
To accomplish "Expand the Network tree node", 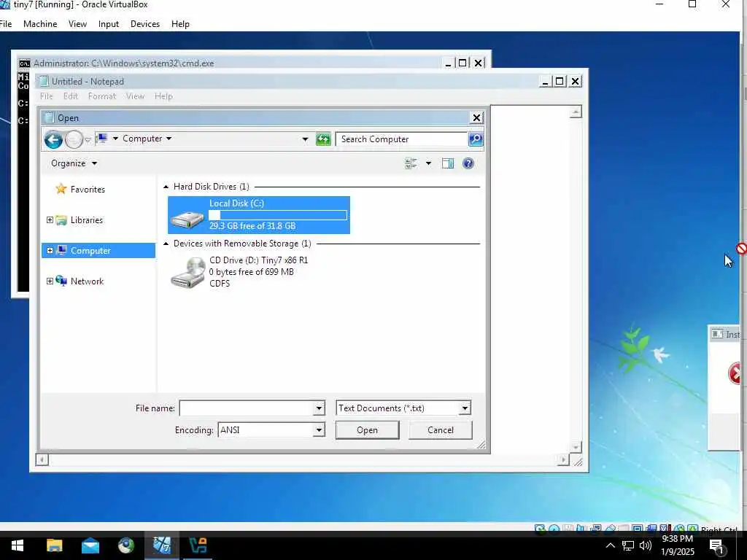I will [50, 281].
